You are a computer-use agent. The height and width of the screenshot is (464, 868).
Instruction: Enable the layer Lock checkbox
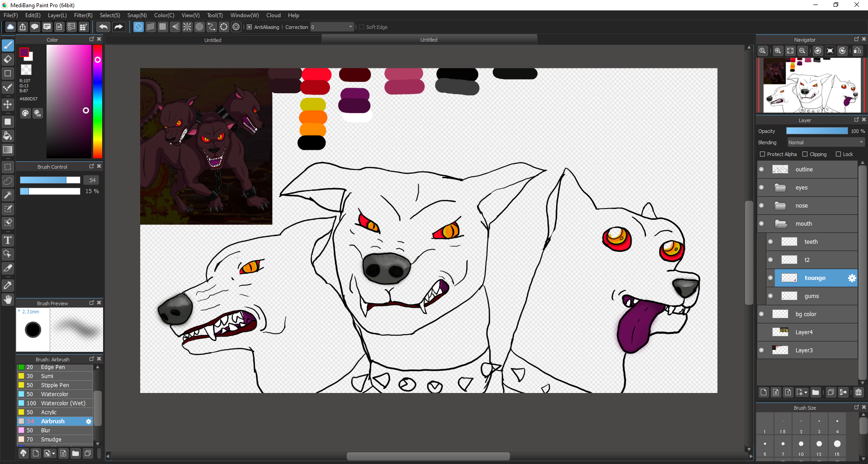point(838,154)
